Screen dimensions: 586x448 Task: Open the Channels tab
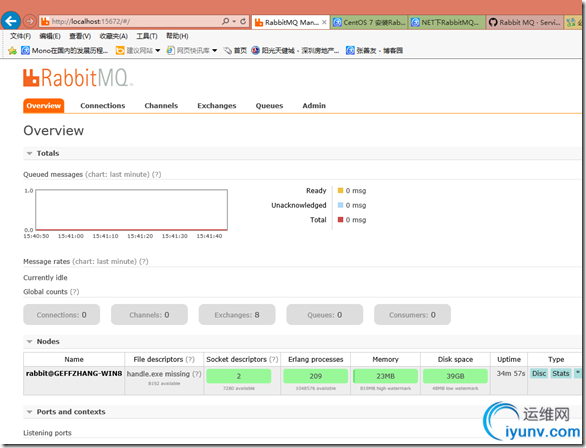pyautogui.click(x=161, y=106)
